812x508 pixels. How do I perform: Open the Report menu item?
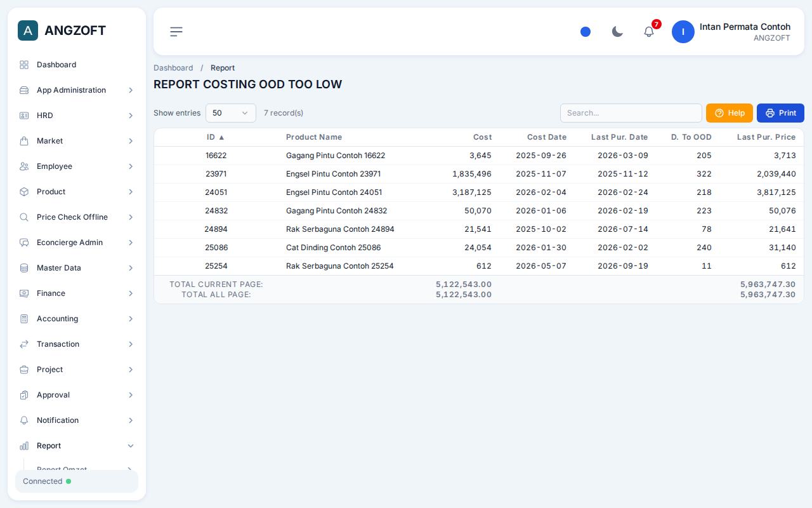(x=77, y=446)
